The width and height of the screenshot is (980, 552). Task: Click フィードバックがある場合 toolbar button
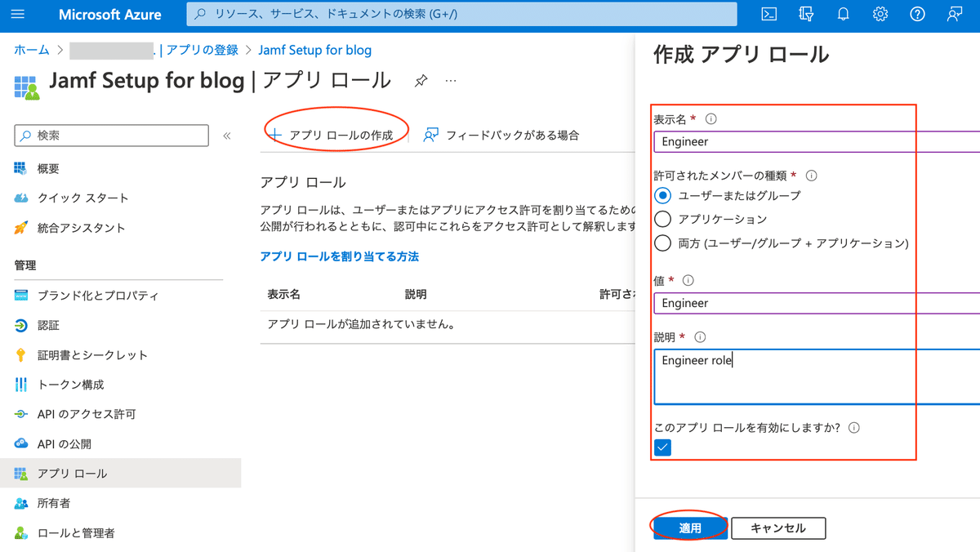tap(501, 136)
